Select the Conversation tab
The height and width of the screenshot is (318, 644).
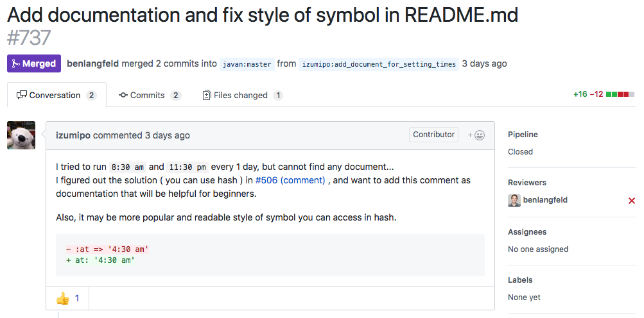coord(57,95)
